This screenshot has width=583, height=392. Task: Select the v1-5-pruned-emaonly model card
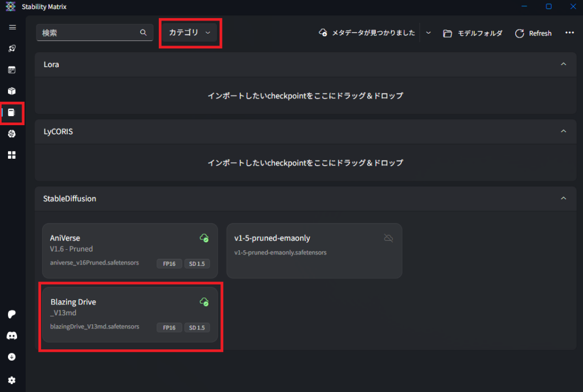(x=314, y=251)
